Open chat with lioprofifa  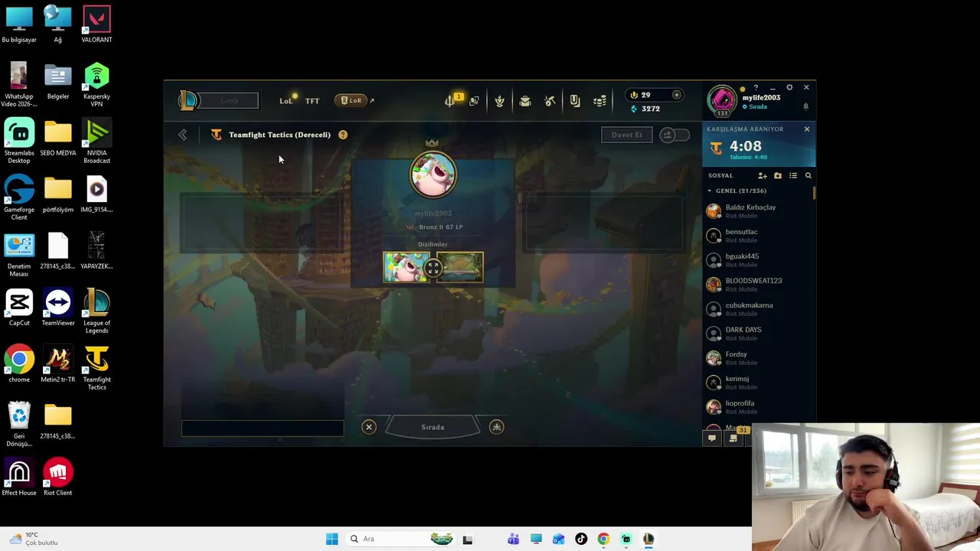[758, 406]
